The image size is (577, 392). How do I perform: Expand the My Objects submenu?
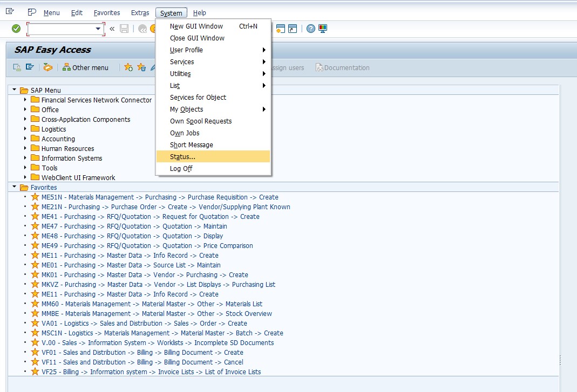point(213,109)
